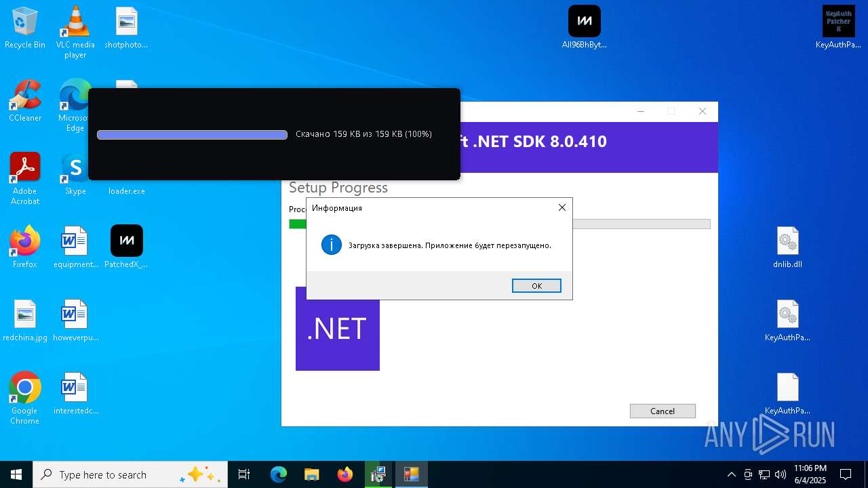Image resolution: width=868 pixels, height=488 pixels.
Task: Open KeyAuth Patcher X desktop icon
Action: 838,28
